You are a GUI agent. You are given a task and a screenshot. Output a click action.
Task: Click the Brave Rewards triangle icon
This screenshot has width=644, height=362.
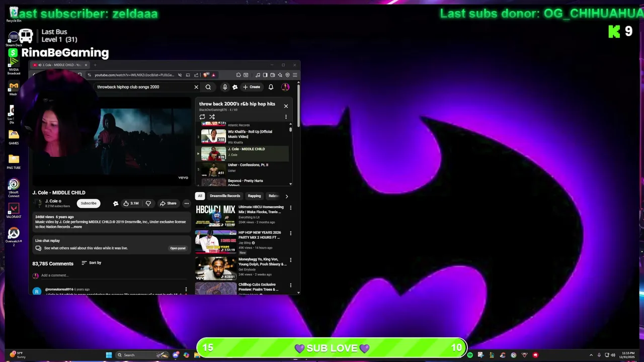pyautogui.click(x=213, y=75)
